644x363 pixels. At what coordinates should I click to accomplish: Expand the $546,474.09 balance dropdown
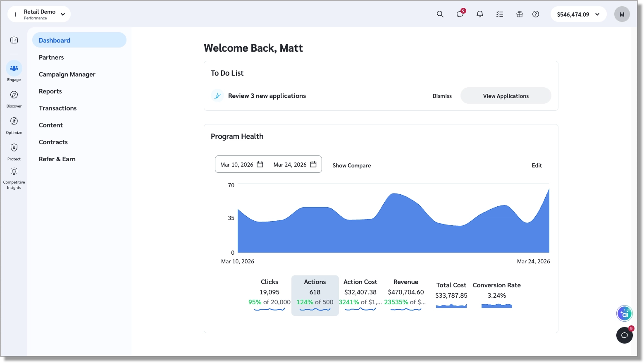[578, 14]
